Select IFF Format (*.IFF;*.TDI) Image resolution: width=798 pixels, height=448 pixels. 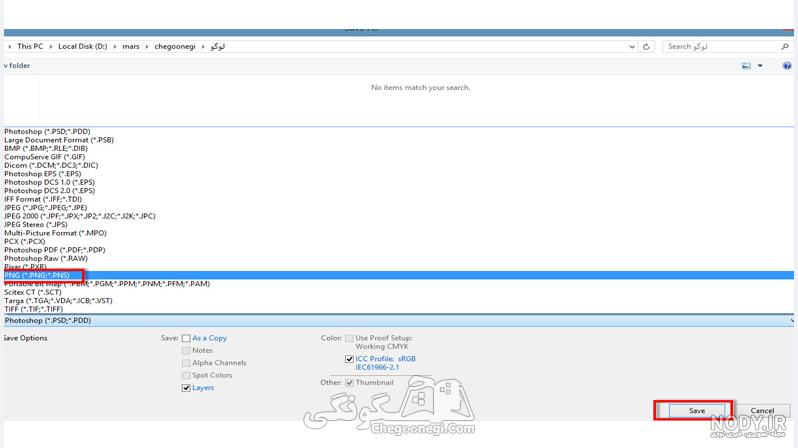pos(43,199)
